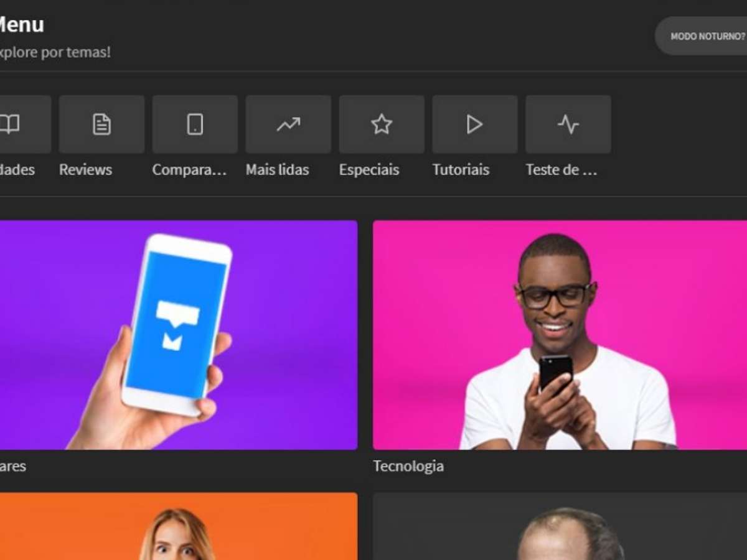This screenshot has height=560, width=747.
Task: Select the Tutoriais text label
Action: pos(461,170)
